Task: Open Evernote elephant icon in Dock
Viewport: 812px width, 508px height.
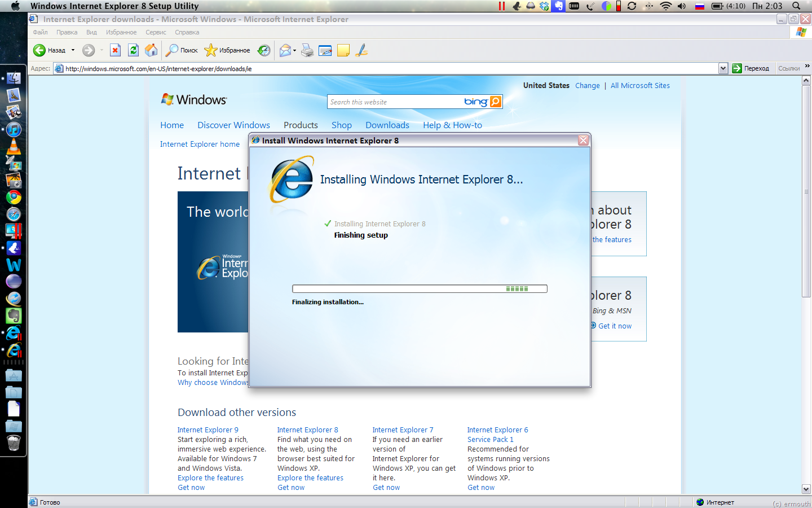Action: [14, 316]
